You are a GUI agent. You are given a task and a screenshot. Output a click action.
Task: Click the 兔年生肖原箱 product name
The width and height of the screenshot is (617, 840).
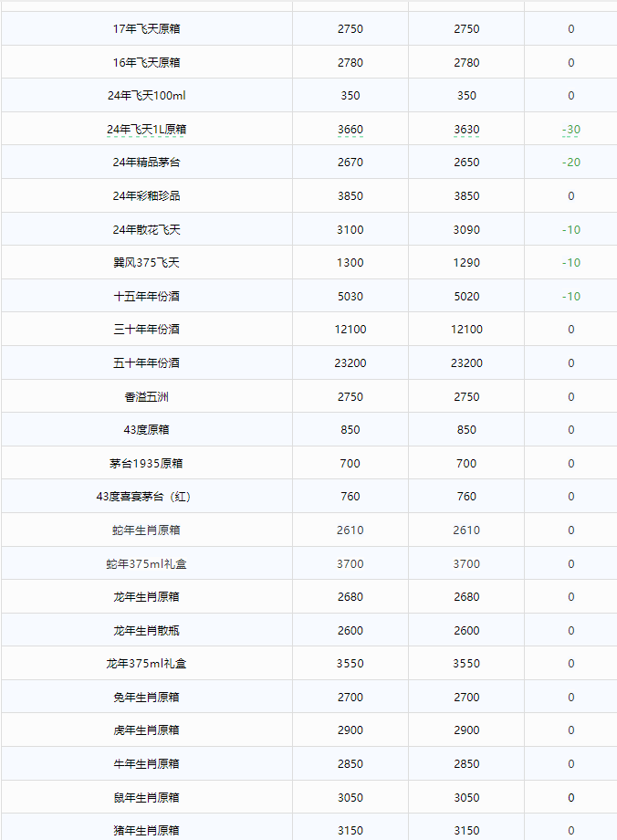[x=146, y=698]
